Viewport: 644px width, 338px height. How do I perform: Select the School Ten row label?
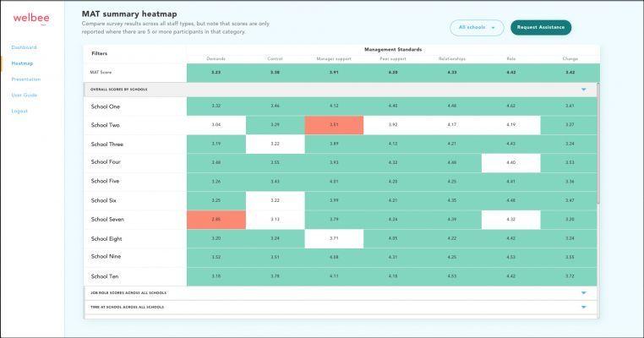[x=105, y=276]
